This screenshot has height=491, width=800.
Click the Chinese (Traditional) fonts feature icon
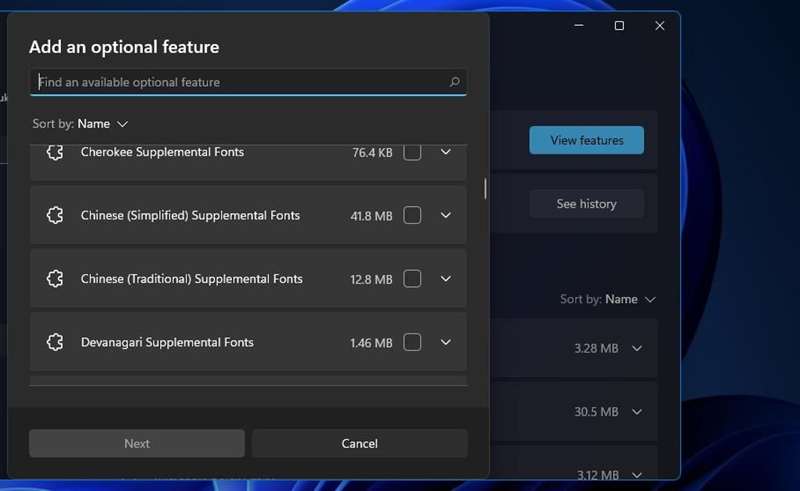(x=55, y=279)
